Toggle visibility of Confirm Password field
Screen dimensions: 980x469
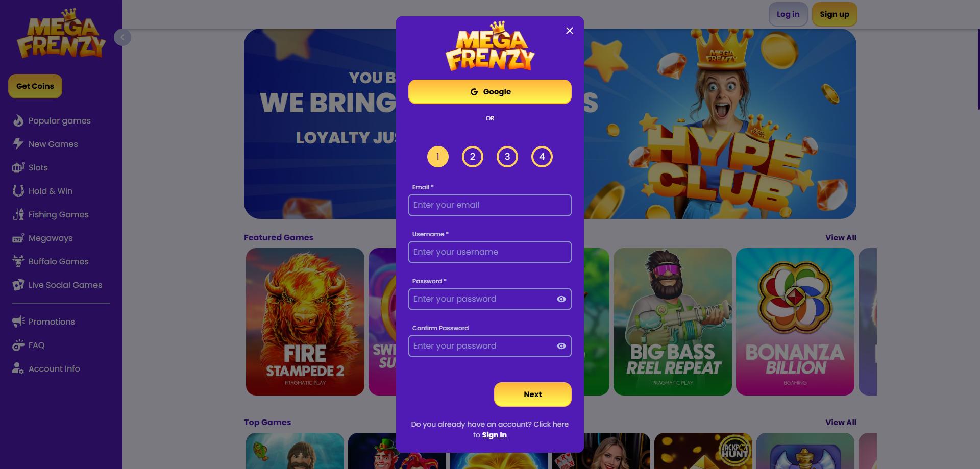561,346
